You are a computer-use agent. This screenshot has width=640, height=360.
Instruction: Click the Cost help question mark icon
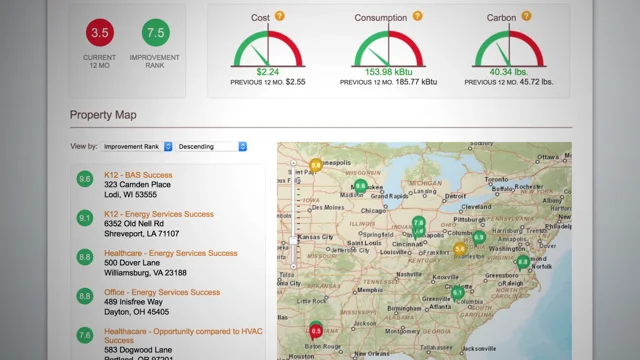click(x=280, y=16)
